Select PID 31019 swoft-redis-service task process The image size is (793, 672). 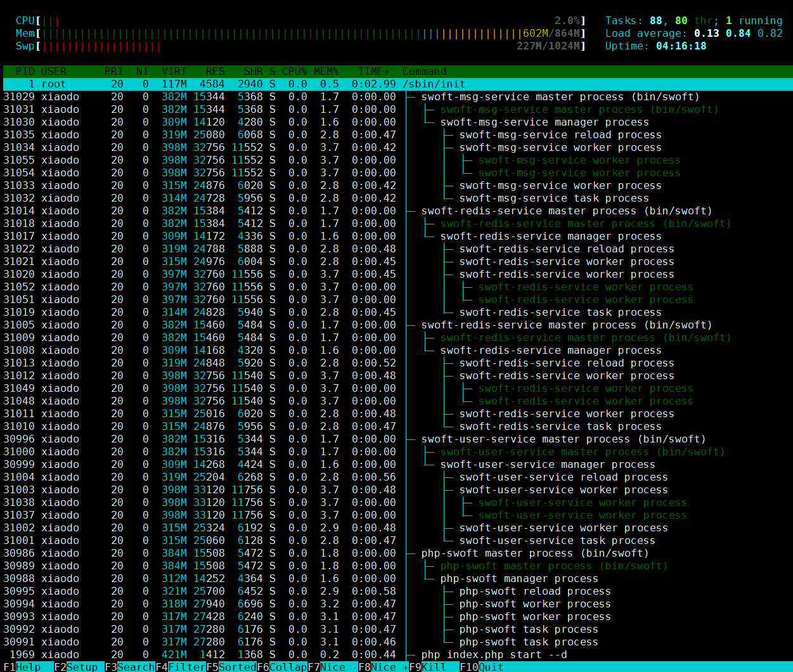click(397, 312)
